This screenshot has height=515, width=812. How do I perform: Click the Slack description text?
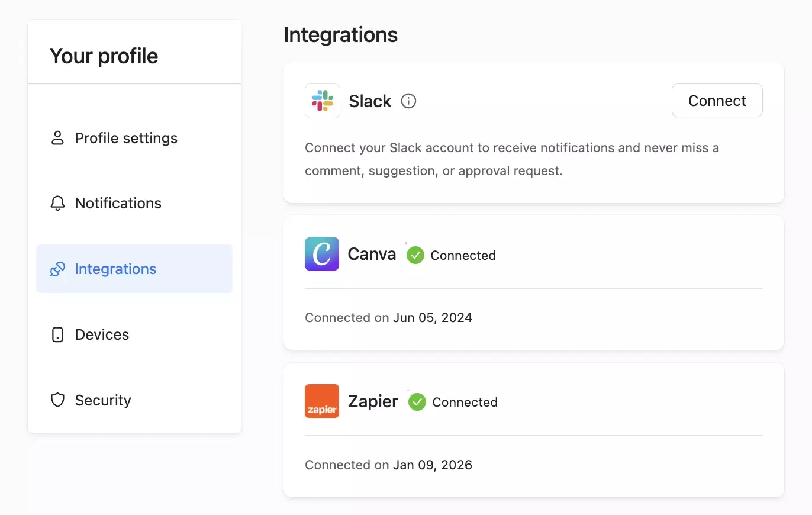512,159
